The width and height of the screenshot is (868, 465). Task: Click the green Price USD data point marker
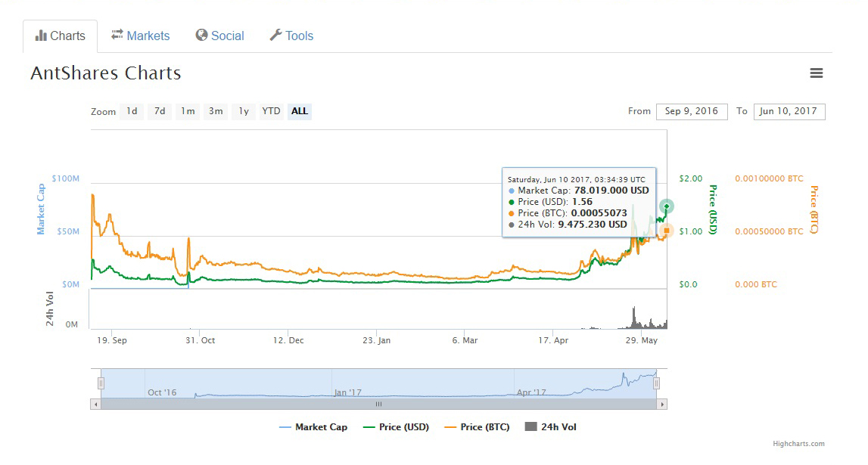coord(667,206)
